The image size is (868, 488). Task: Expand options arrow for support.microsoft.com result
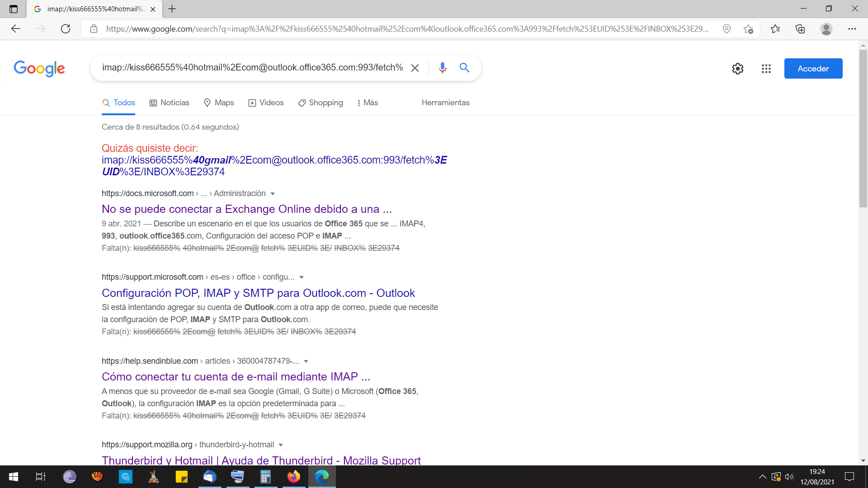point(302,277)
